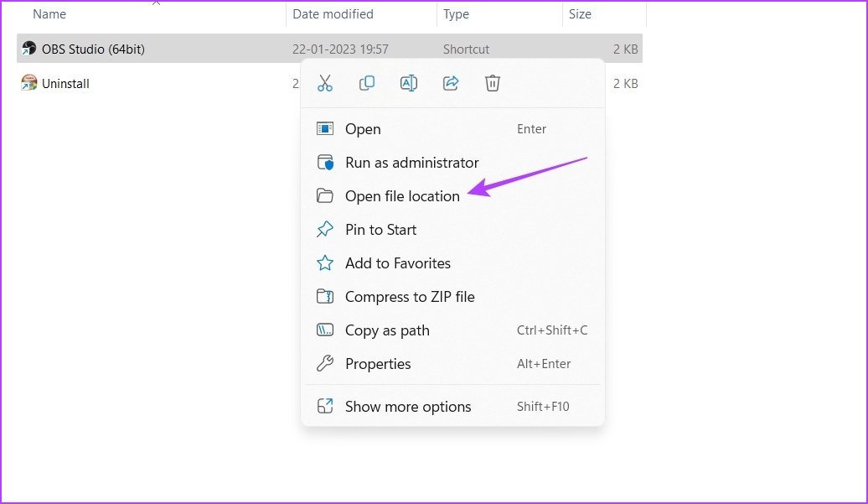
Task: Click the OBS Studio shortcut icon
Action: tap(29, 49)
